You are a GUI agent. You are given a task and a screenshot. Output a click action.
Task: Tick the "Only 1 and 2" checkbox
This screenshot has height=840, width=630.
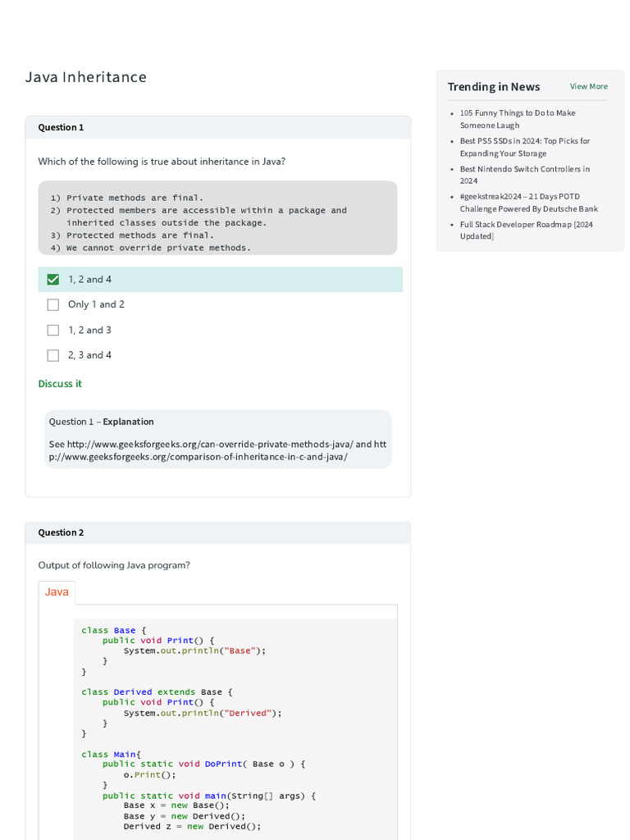[x=53, y=305]
